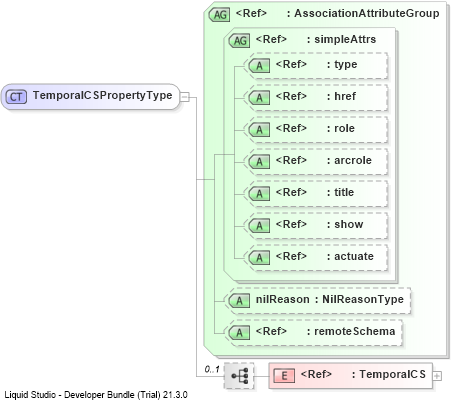Select the A icon for actuate attribute

point(259,258)
